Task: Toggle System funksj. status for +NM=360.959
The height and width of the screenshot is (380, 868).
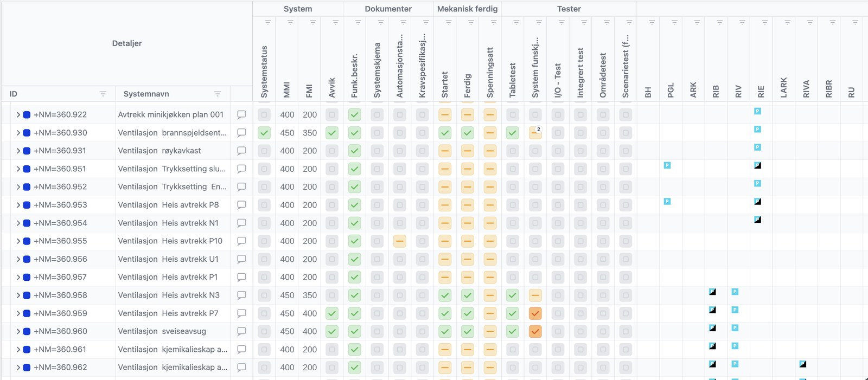Action: point(535,313)
